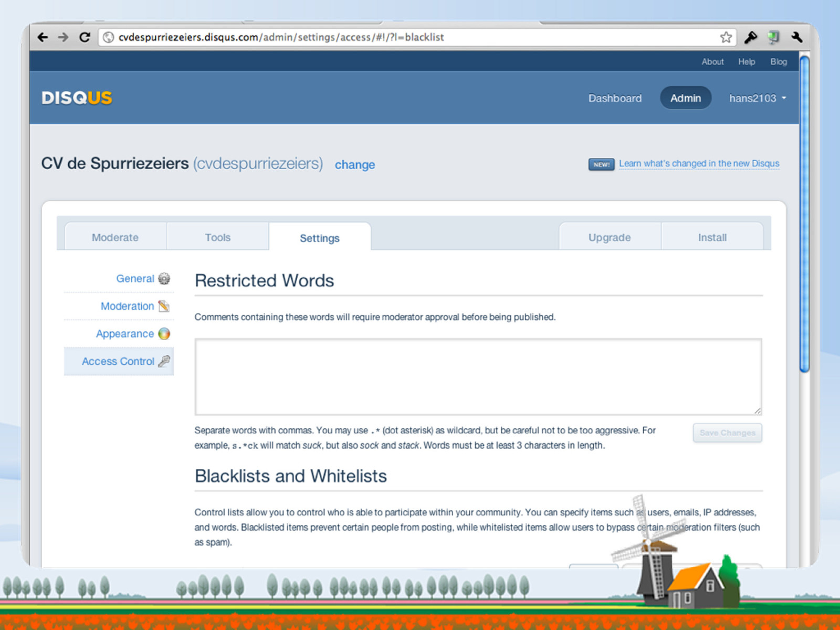Select the color wheel icon beside Appearance
Image resolution: width=840 pixels, height=630 pixels.
tap(164, 334)
